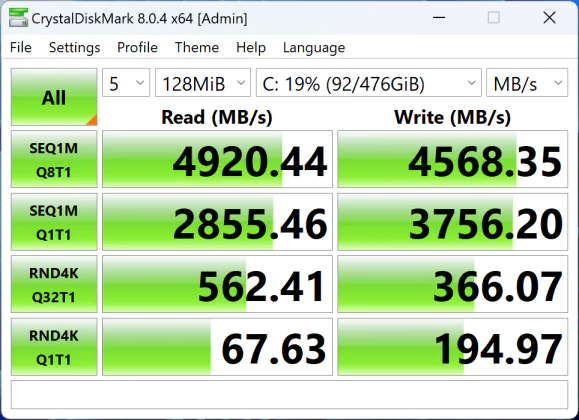The height and width of the screenshot is (420, 579).
Task: Open the test count dropdown showing 5
Action: (x=126, y=83)
